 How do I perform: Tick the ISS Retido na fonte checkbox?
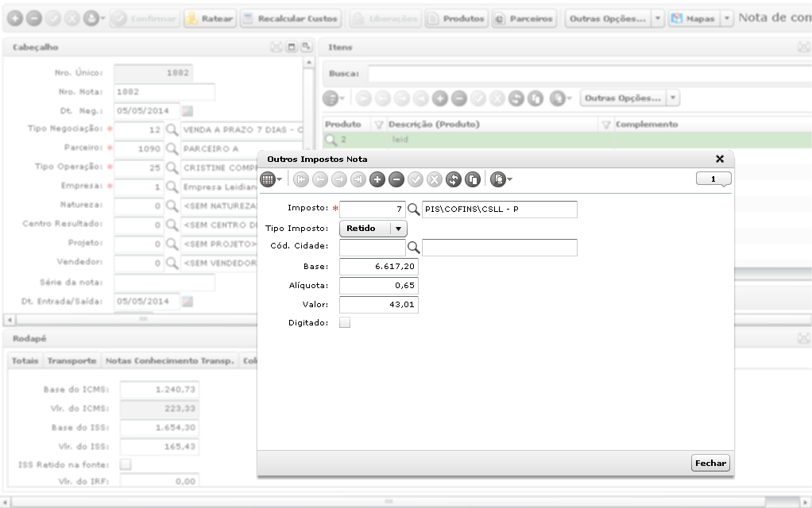point(126,464)
